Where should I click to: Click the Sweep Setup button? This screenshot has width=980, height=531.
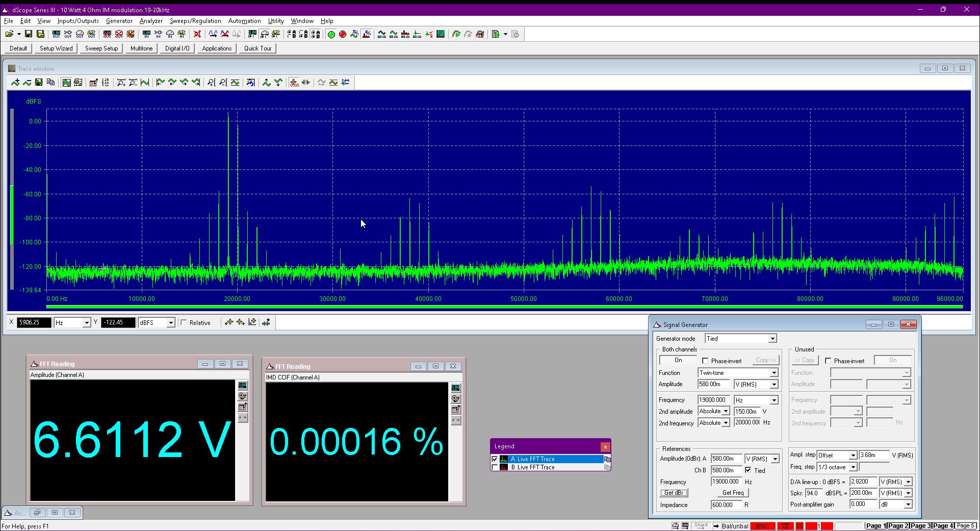point(101,48)
